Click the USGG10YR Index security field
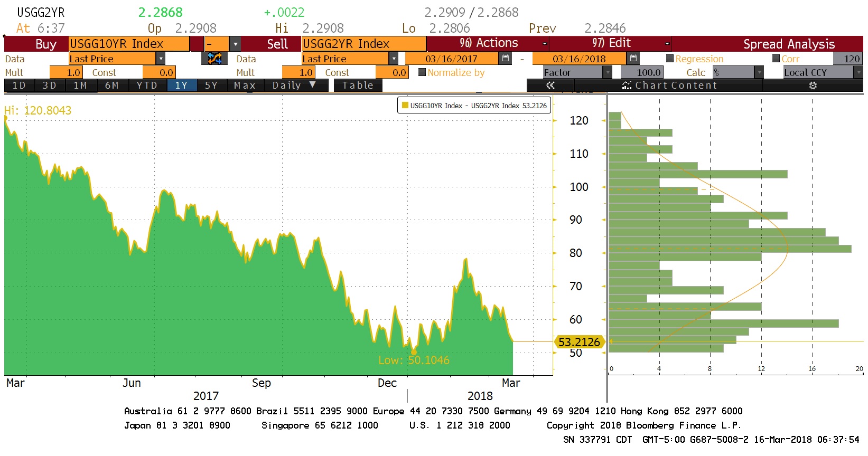 point(129,44)
